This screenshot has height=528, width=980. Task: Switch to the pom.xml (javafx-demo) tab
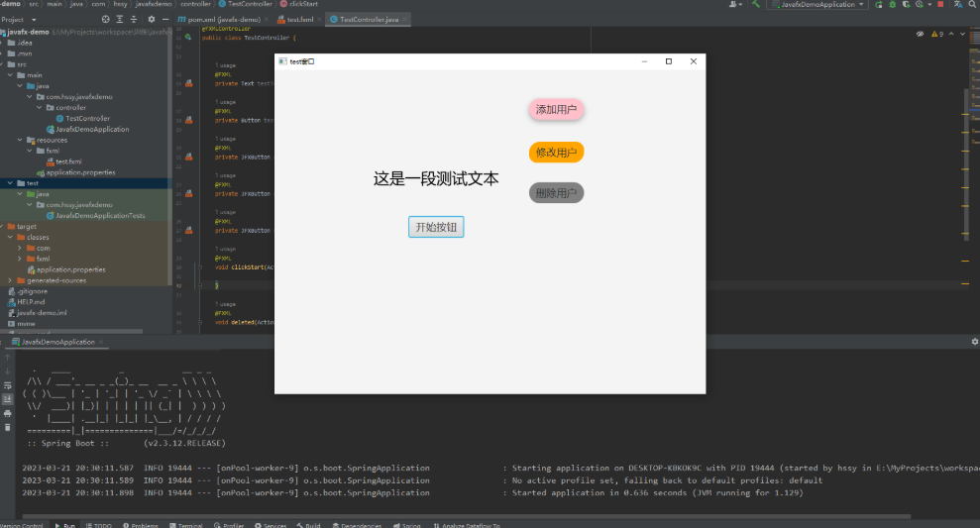click(x=223, y=20)
